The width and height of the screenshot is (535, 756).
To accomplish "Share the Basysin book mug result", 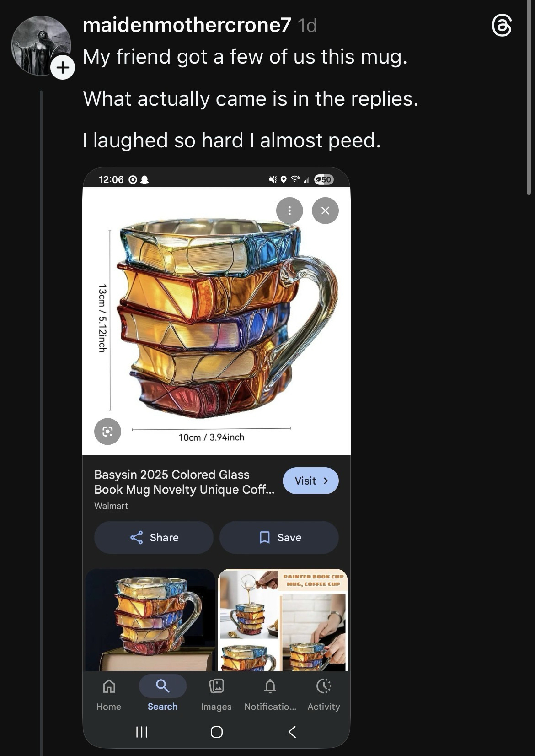I will (x=154, y=537).
